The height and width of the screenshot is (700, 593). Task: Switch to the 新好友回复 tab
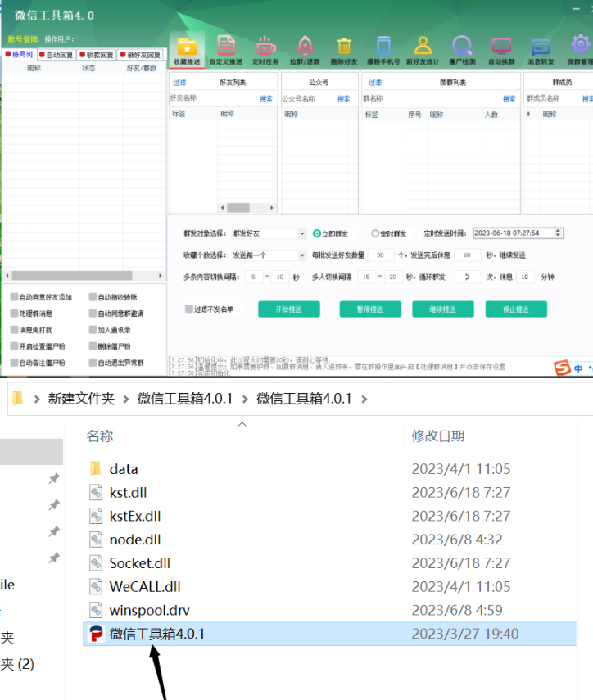pyautogui.click(x=141, y=55)
